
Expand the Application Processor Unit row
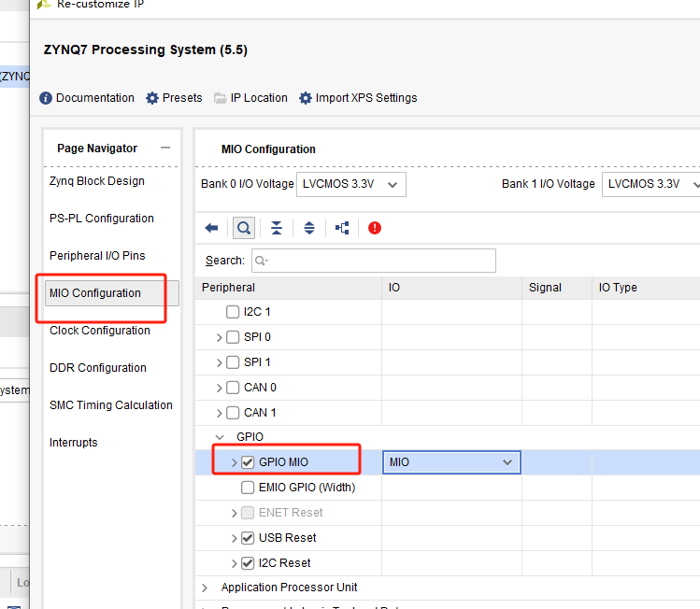[205, 588]
